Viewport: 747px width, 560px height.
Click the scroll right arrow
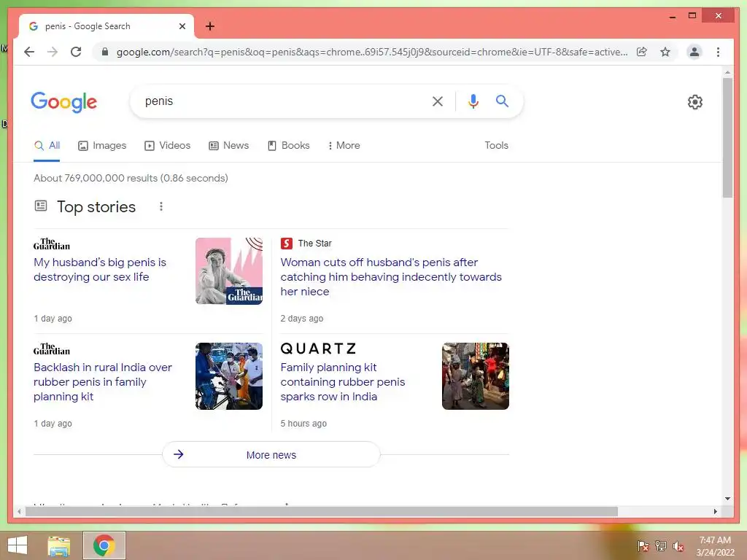pyautogui.click(x=715, y=511)
